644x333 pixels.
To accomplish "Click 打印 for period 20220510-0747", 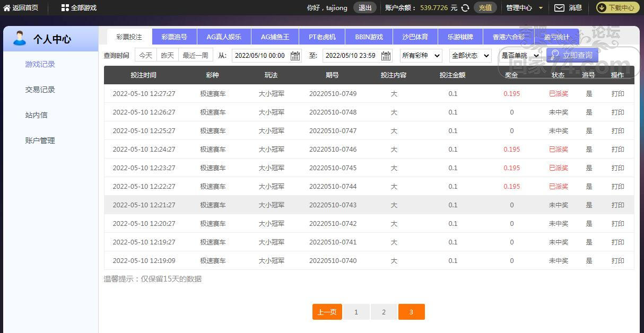I will coord(618,131).
